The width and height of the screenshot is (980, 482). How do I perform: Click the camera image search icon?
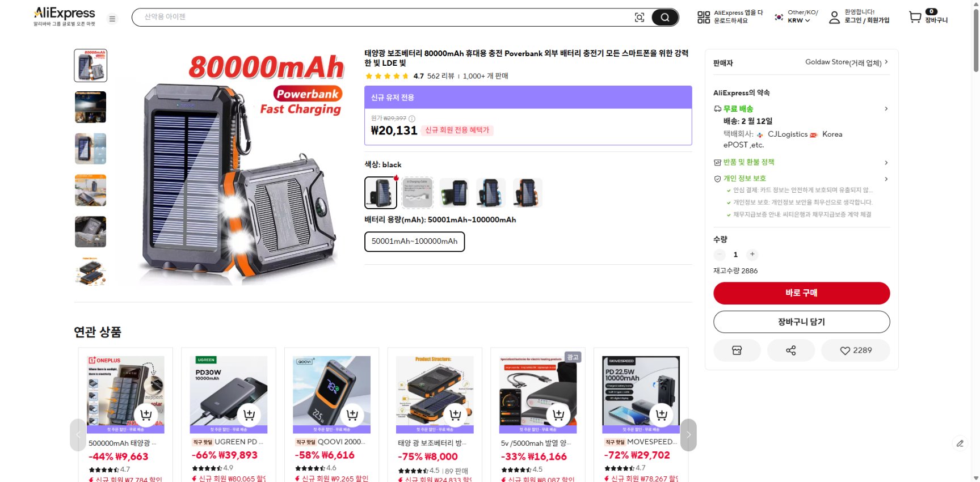point(640,18)
